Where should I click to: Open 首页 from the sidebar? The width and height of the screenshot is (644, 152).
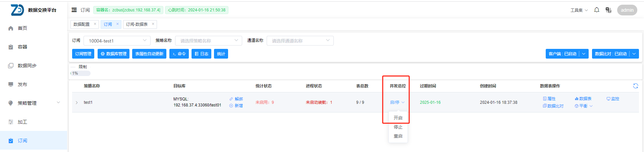[22, 28]
